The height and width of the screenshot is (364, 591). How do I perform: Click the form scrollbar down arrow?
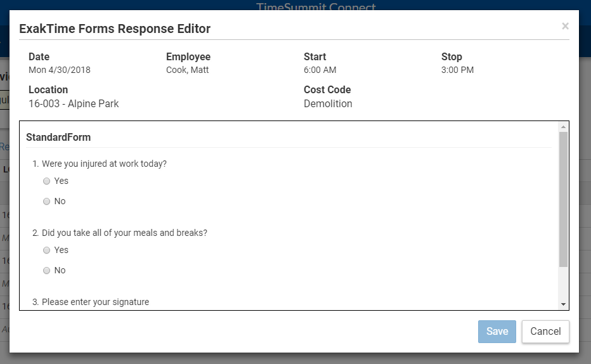coord(563,304)
